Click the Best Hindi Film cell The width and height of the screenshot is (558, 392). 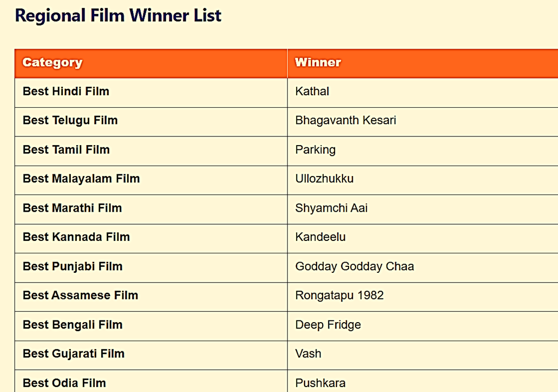tap(151, 93)
